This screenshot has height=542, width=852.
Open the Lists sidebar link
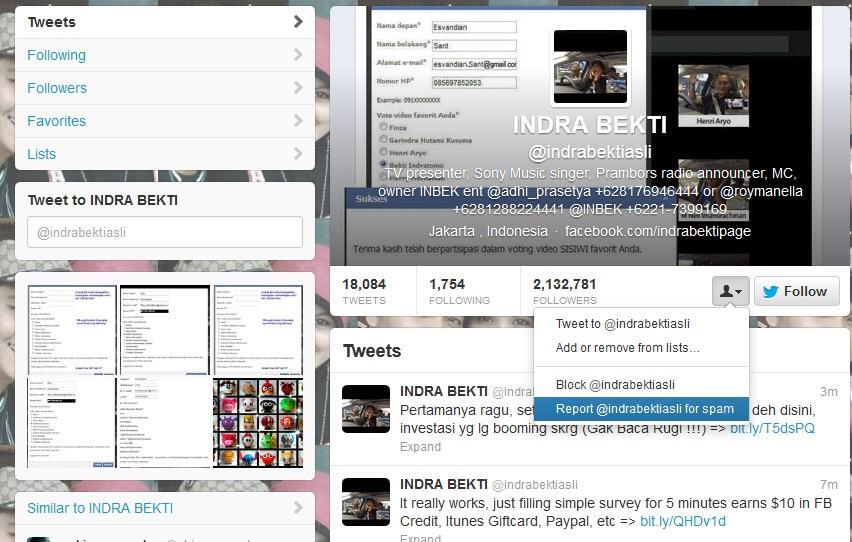pyautogui.click(x=165, y=154)
